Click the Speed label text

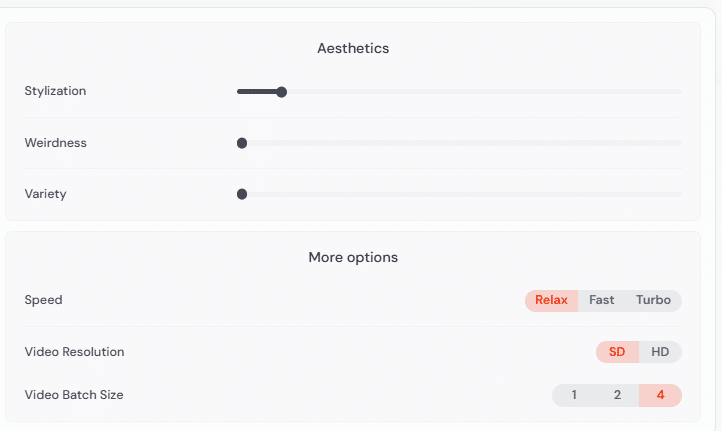click(x=43, y=300)
